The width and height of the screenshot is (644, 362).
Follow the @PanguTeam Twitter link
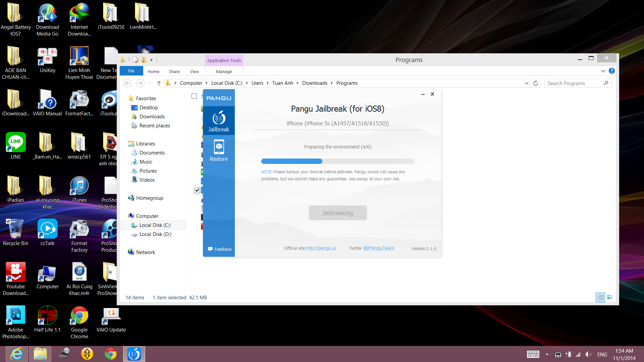[x=379, y=248]
